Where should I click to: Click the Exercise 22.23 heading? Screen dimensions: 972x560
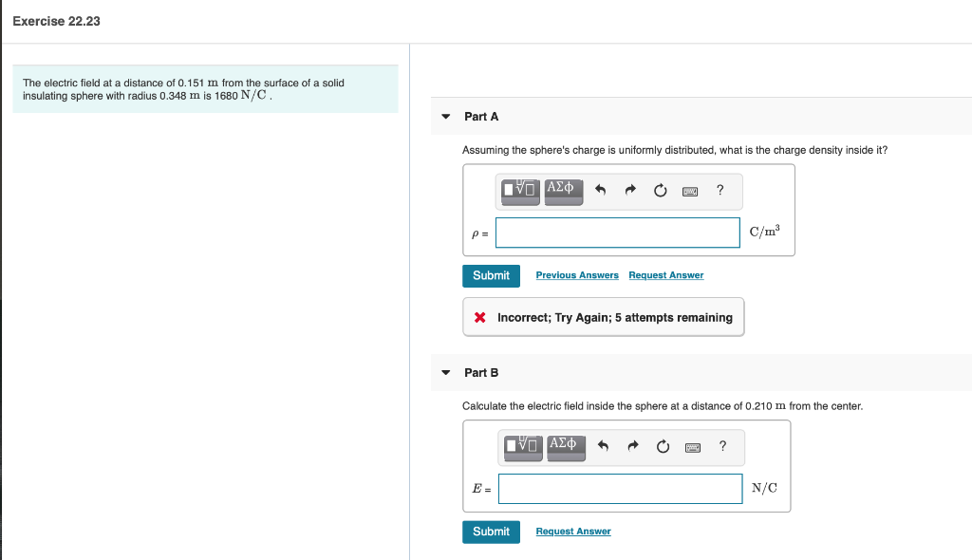(x=56, y=21)
